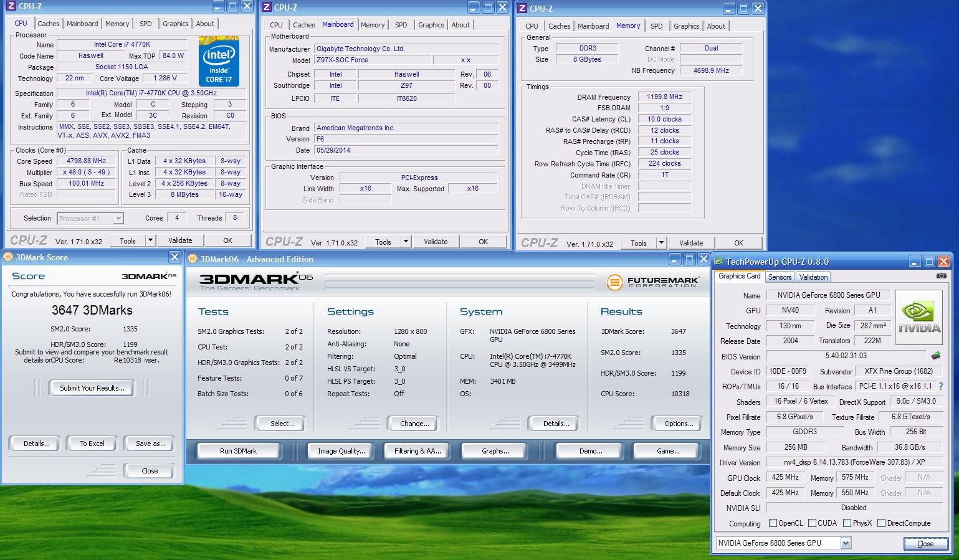Click OK in CPU-Z Mainboard window
The width and height of the screenshot is (959, 560).
click(483, 242)
